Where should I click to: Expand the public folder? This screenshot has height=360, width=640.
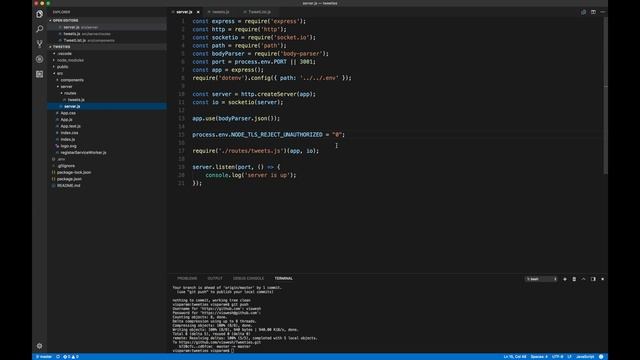click(x=62, y=67)
